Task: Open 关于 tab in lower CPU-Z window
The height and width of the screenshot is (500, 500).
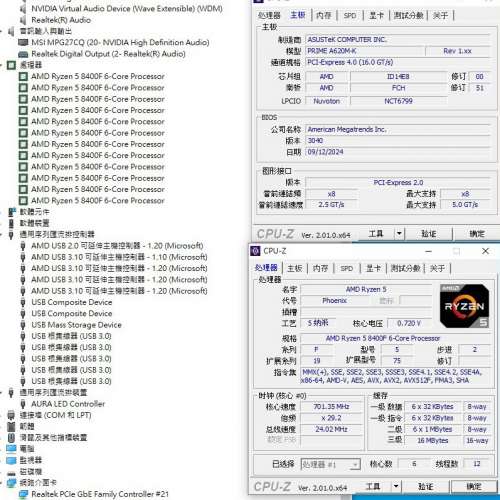Action: tap(437, 268)
